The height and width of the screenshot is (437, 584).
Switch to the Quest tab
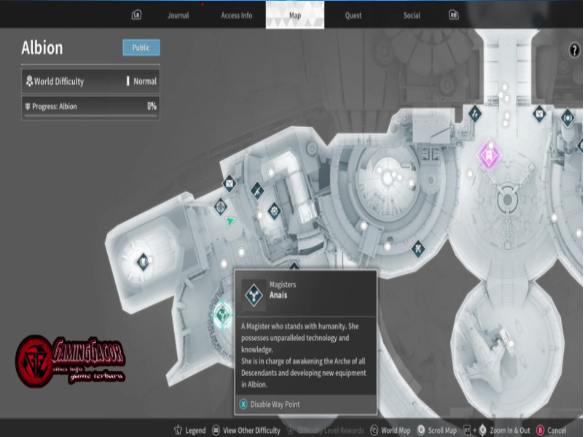[x=353, y=16]
